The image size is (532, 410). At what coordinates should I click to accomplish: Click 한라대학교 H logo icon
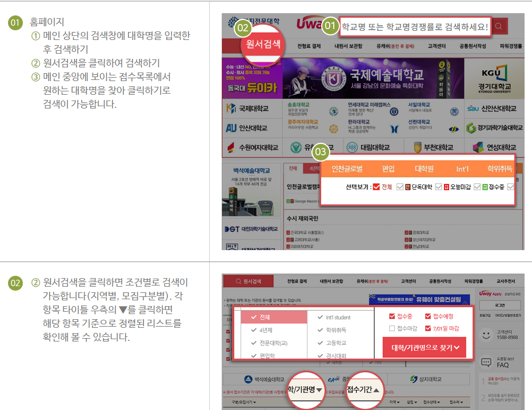point(394,129)
